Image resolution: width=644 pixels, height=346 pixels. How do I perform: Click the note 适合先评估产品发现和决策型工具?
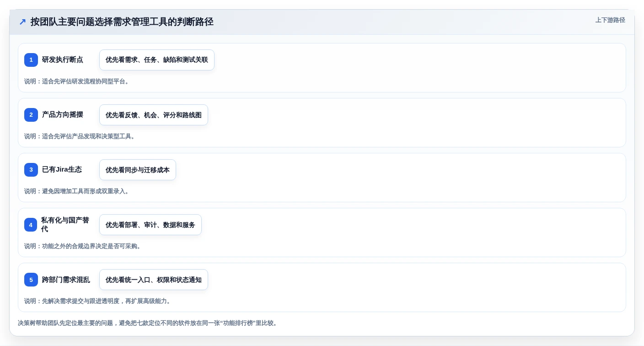click(80, 136)
